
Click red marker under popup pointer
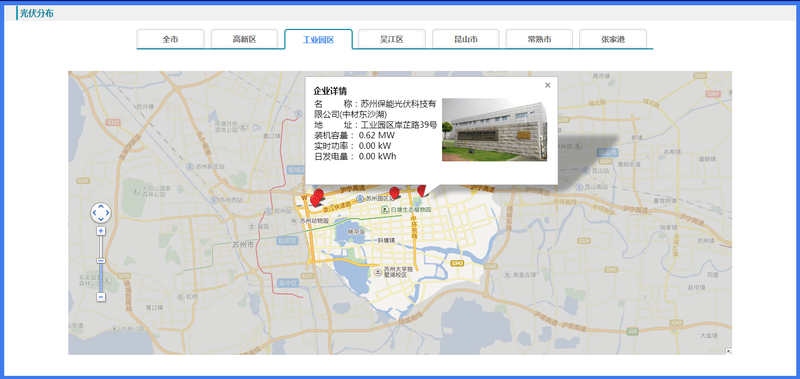pos(421,191)
